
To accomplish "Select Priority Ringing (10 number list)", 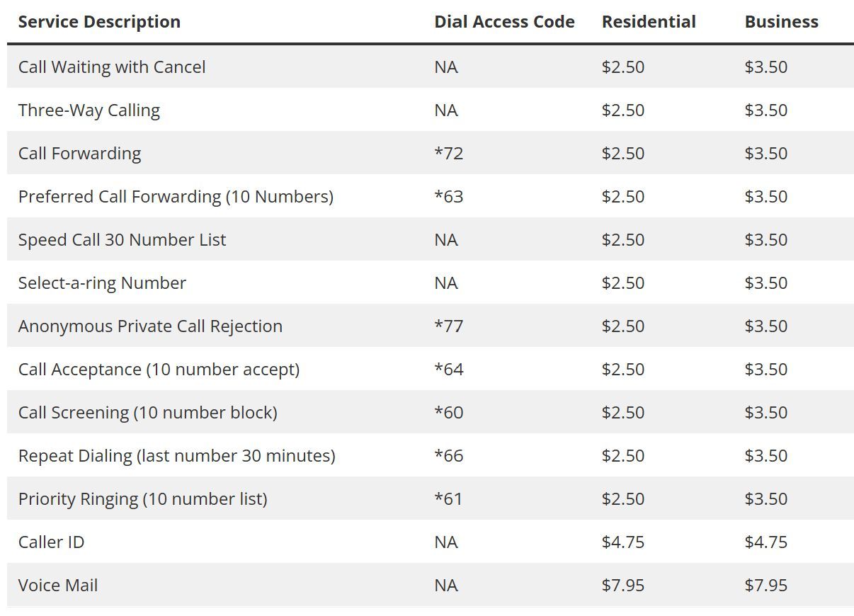I will [142, 499].
